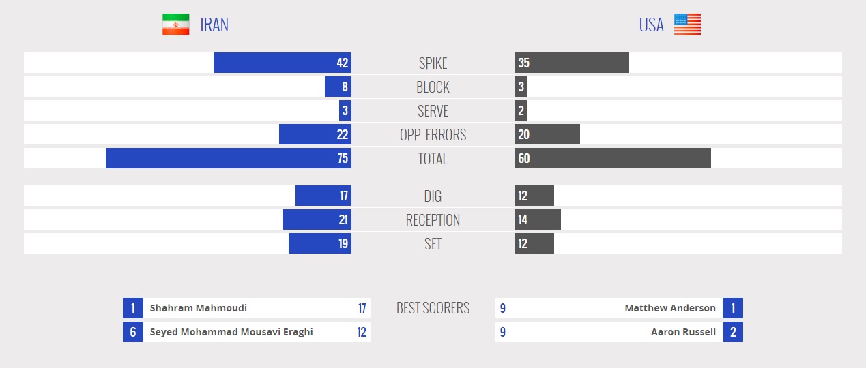Click Iran's blue spike bar showing 42

coord(282,63)
